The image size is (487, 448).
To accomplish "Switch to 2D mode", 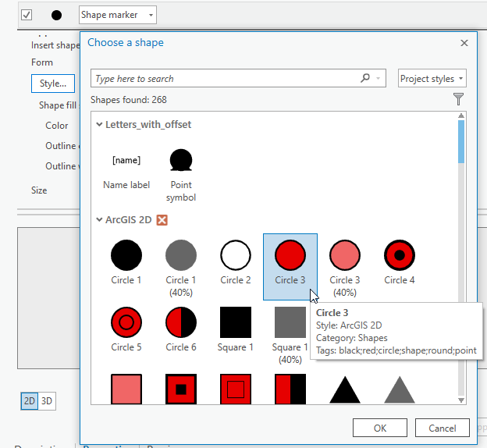I will point(30,400).
